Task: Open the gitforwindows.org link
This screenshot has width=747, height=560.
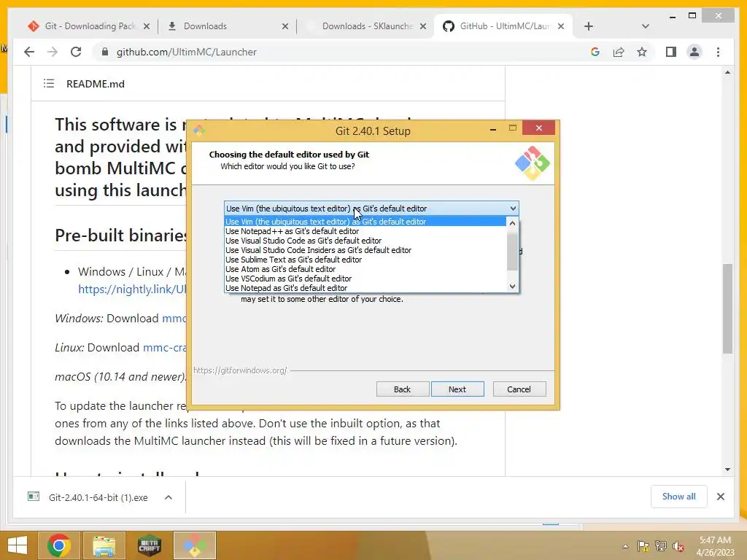Action: pos(240,370)
